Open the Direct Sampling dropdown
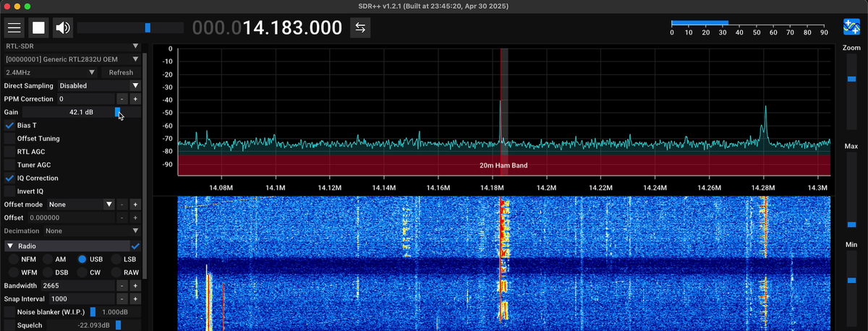Viewport: 868px width, 331px height. coord(99,85)
